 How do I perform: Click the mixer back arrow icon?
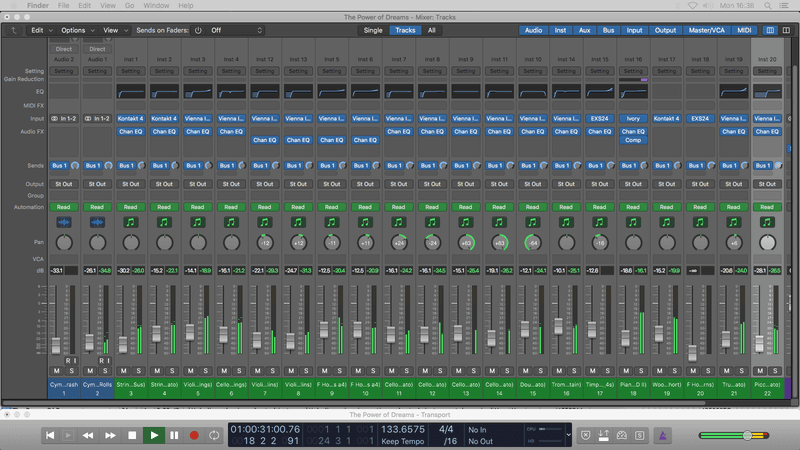(14, 30)
